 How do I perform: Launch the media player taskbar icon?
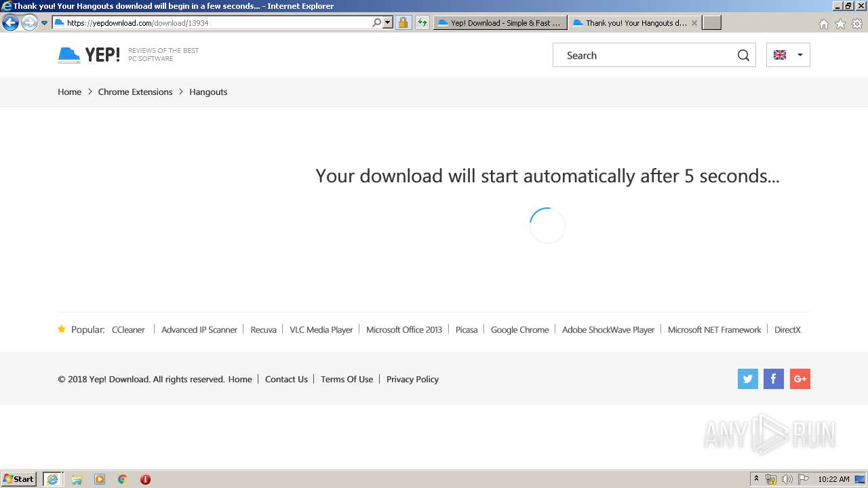pos(100,479)
